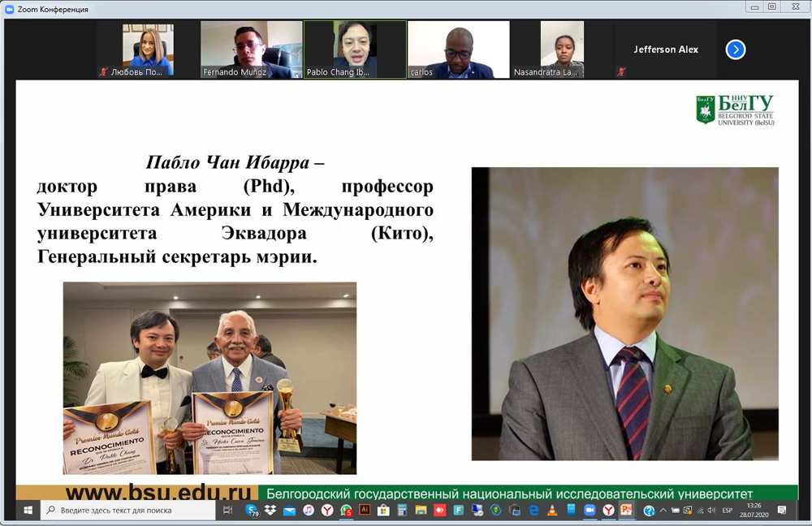Launch iTunes from the taskbar

(x=309, y=511)
